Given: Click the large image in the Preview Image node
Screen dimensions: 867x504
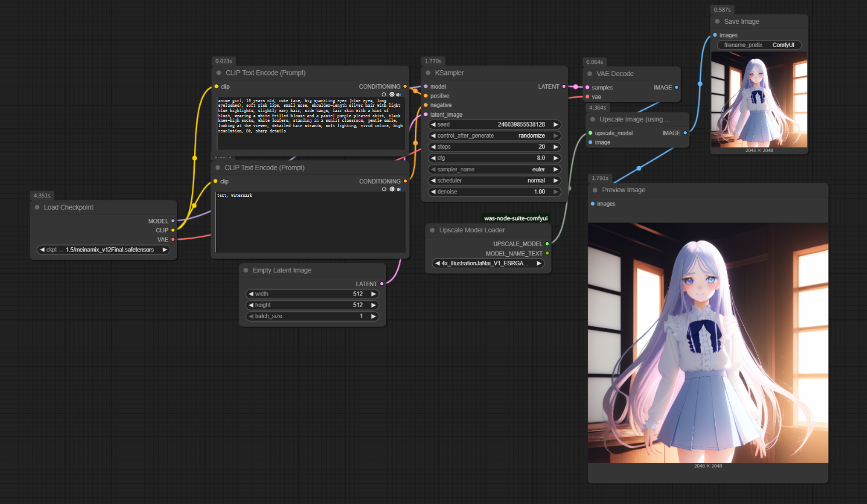Looking at the screenshot, I should coord(708,343).
